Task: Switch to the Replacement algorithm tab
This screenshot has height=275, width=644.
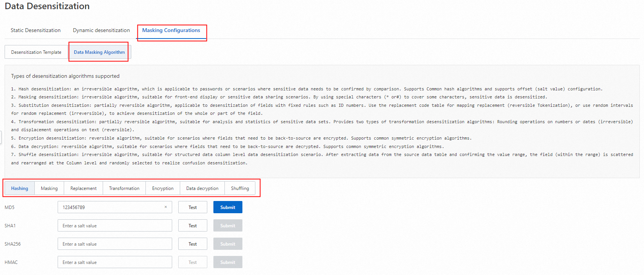Action: (x=83, y=188)
